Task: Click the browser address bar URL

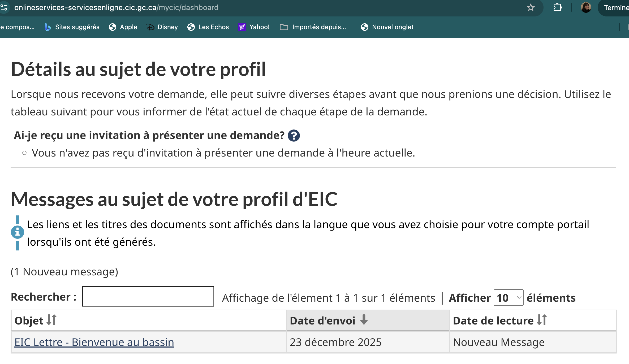Action: tap(116, 7)
